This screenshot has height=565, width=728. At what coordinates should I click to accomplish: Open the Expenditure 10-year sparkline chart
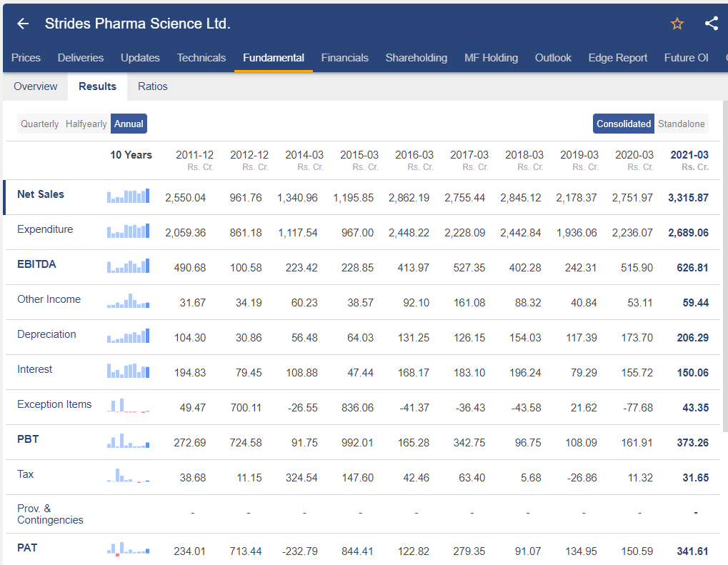point(128,231)
